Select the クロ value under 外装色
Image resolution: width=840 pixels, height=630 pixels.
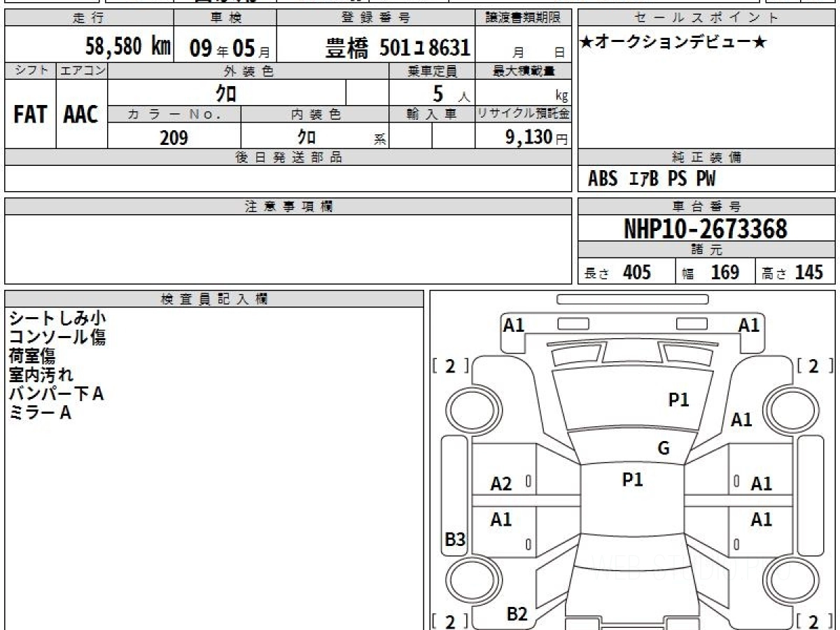tap(225, 92)
